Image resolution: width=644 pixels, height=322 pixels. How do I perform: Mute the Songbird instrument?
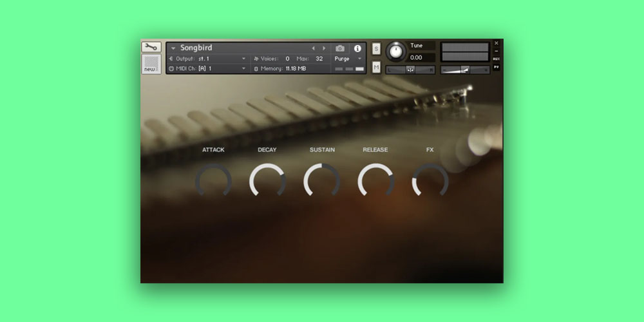(376, 66)
